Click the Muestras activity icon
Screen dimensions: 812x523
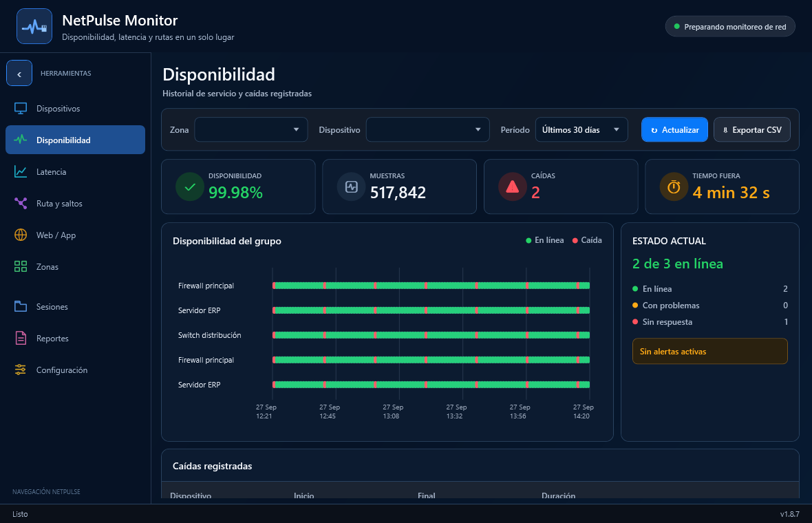(x=352, y=187)
